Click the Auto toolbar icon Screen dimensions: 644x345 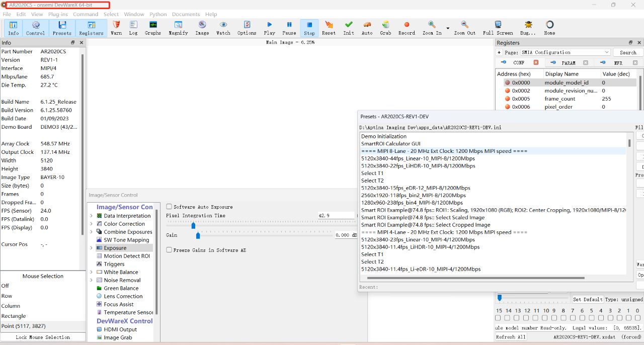click(x=367, y=28)
